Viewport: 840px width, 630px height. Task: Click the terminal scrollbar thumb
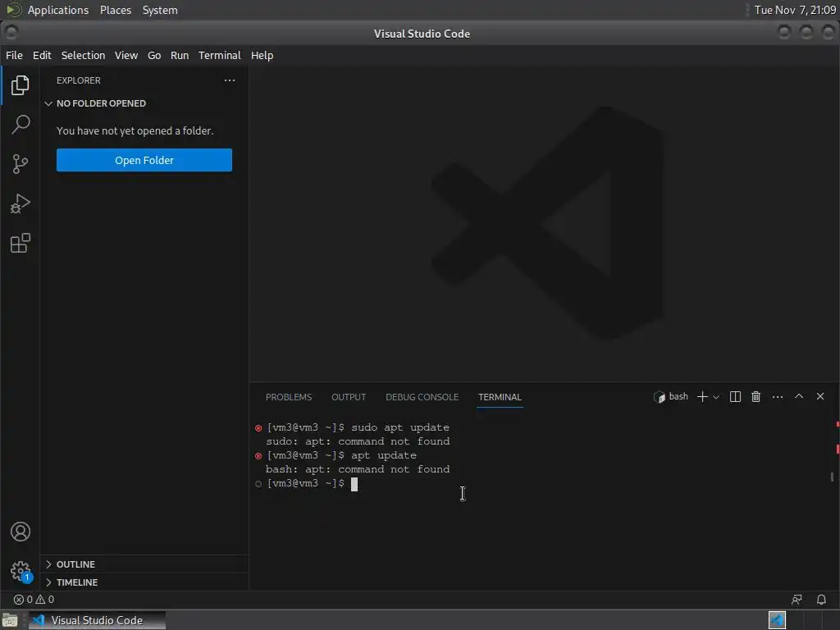click(832, 477)
